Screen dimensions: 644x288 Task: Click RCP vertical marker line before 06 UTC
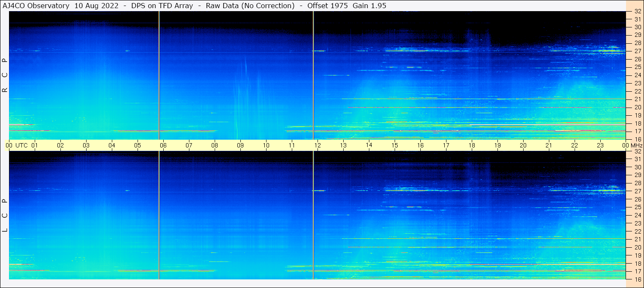(159, 75)
